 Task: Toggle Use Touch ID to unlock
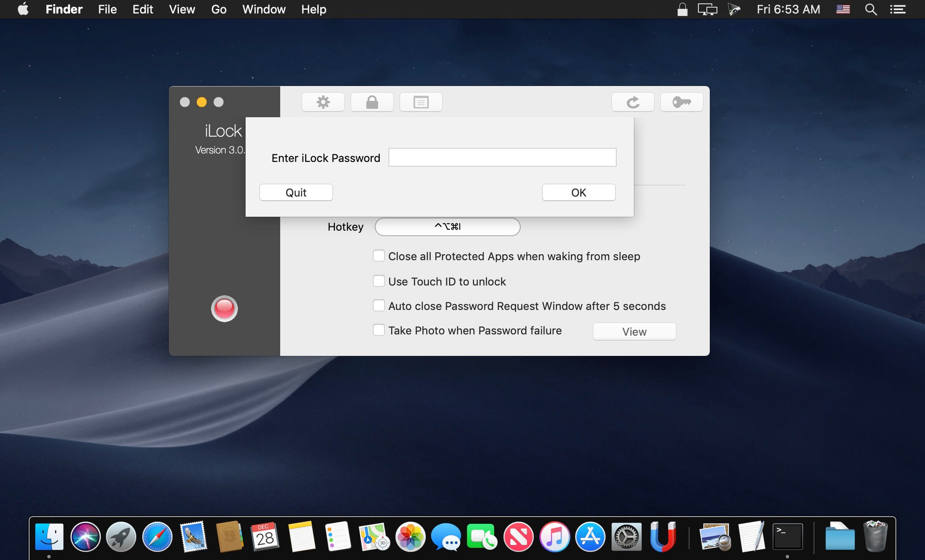tap(379, 281)
